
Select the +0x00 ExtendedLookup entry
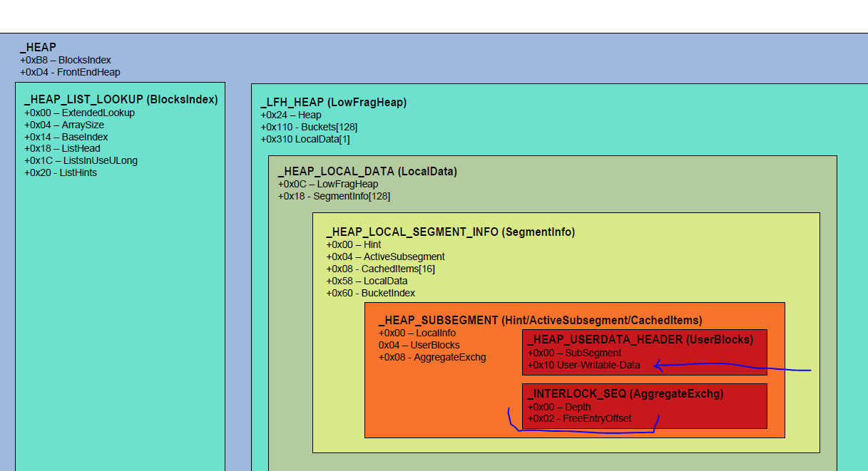79,113
